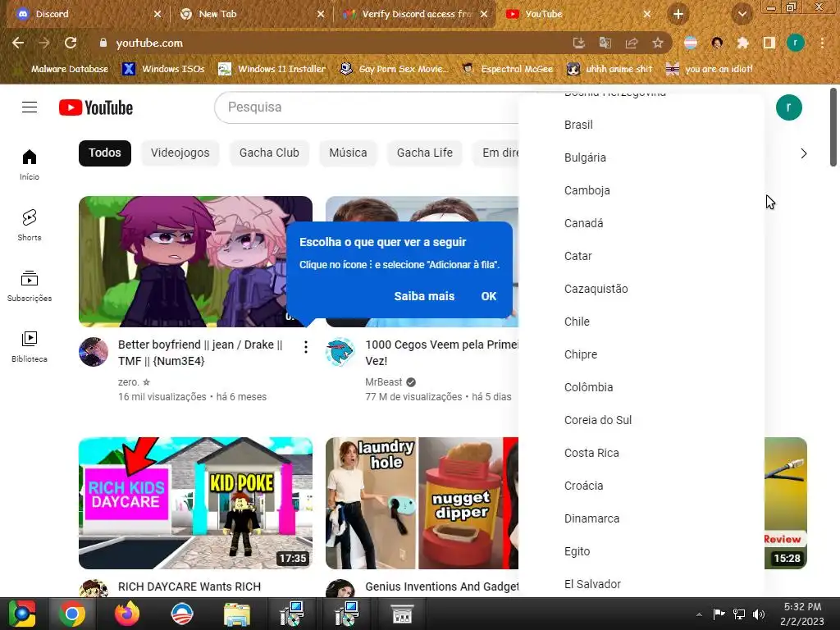The width and height of the screenshot is (840, 630).
Task: Choose Camboja from country list
Action: pyautogui.click(x=641, y=190)
